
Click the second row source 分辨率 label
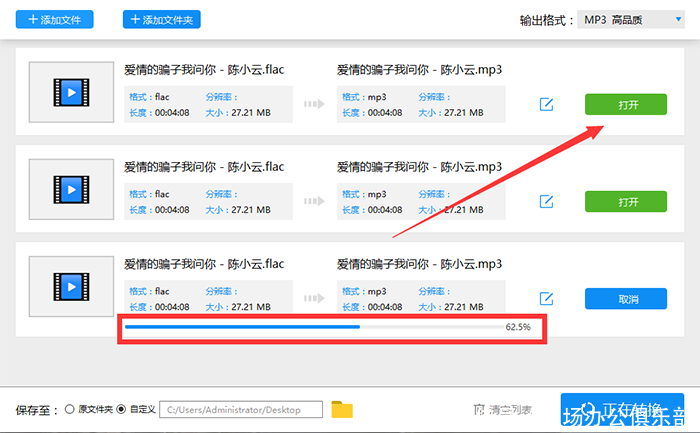221,194
